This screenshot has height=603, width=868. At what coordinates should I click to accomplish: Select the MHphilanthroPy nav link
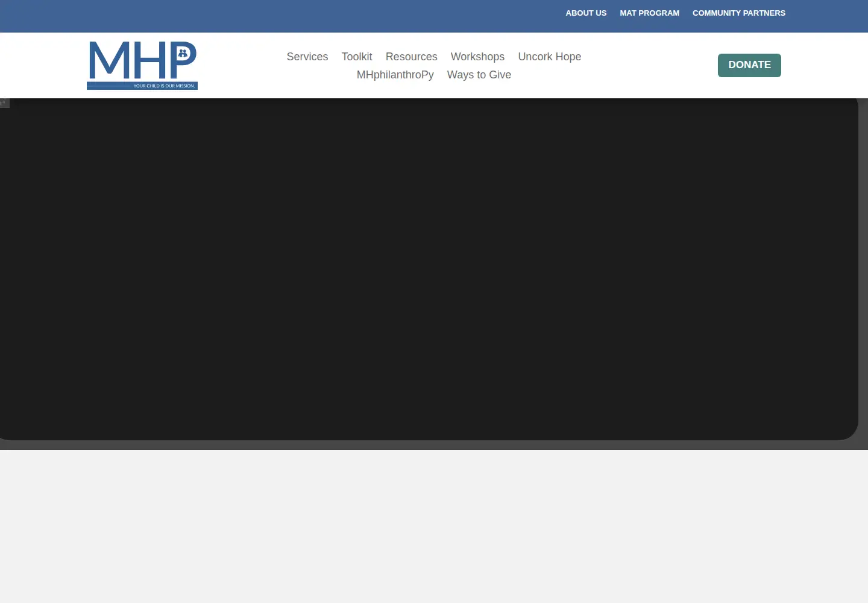click(x=395, y=75)
